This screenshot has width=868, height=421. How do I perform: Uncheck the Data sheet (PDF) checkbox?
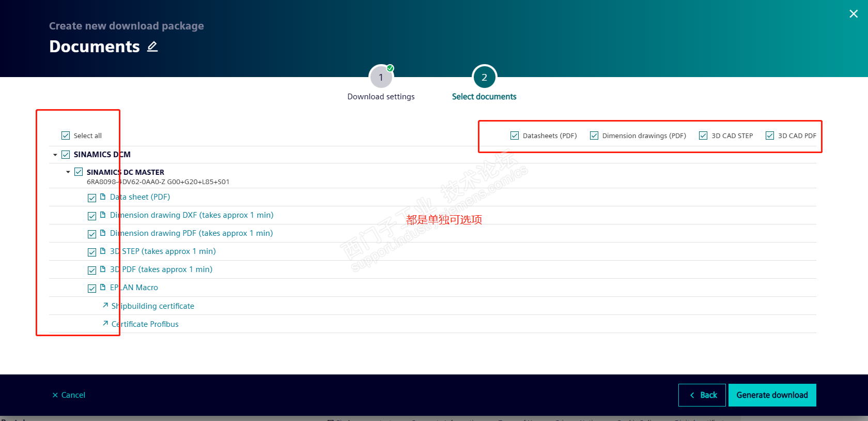[92, 198]
